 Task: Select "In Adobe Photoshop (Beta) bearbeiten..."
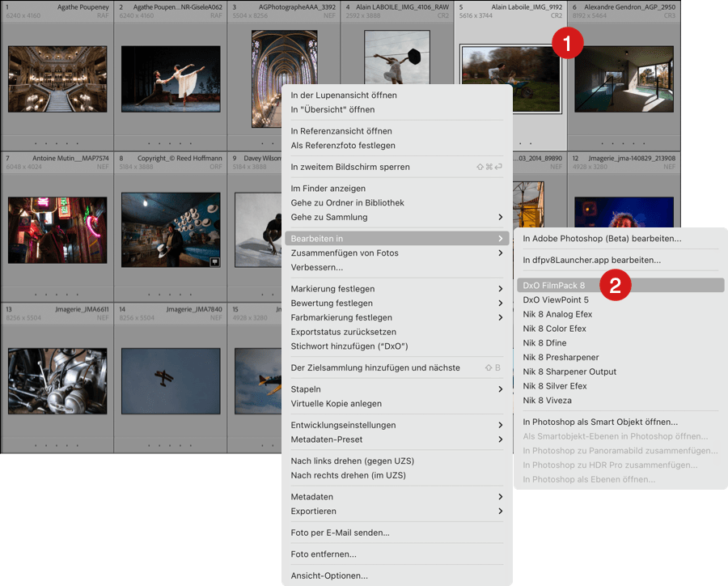click(x=602, y=239)
